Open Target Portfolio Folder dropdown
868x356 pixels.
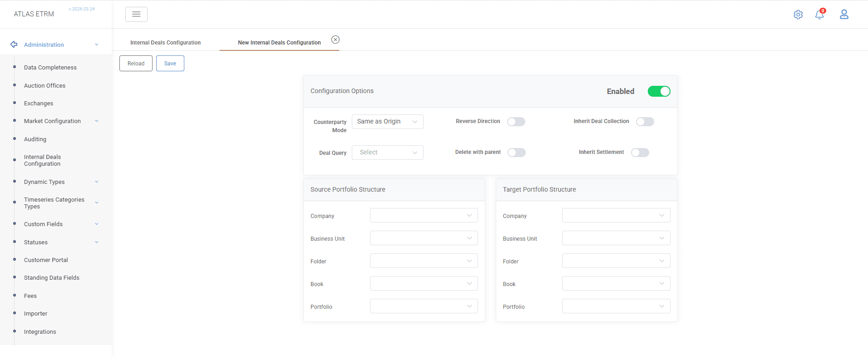pyautogui.click(x=616, y=261)
